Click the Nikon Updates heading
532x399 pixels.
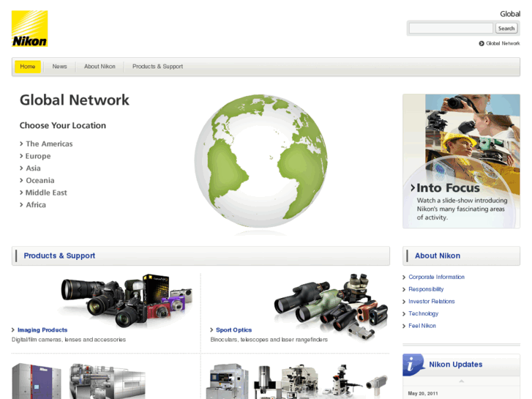[456, 365]
